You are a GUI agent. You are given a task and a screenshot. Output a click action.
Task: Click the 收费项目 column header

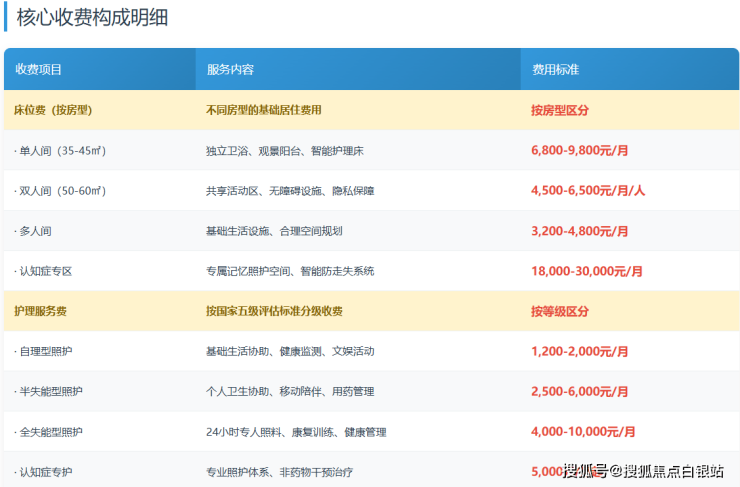click(x=39, y=70)
